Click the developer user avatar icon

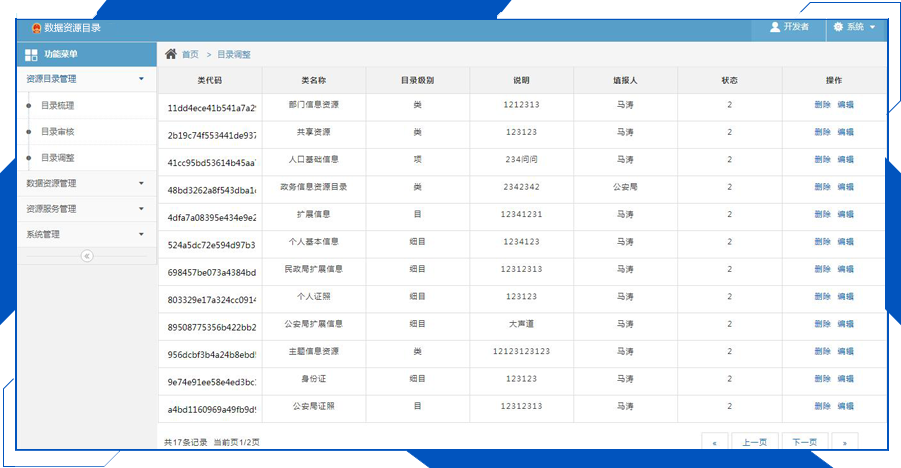[x=775, y=27]
